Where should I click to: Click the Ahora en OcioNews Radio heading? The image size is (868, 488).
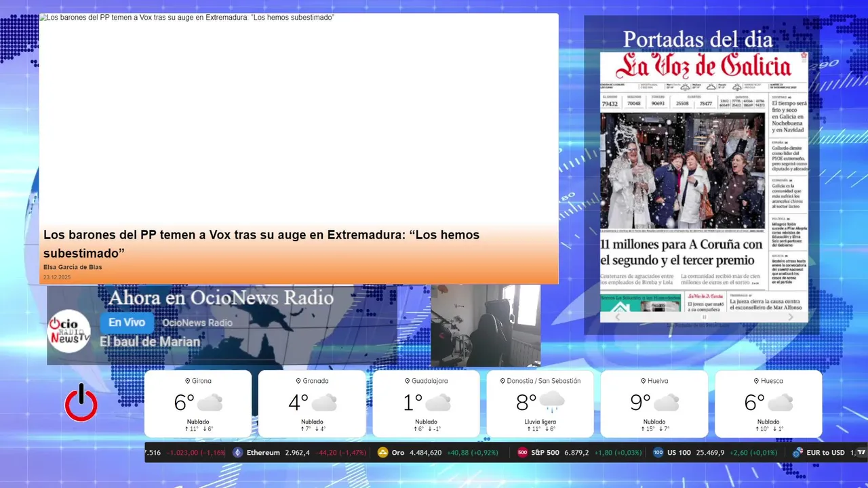[221, 298]
